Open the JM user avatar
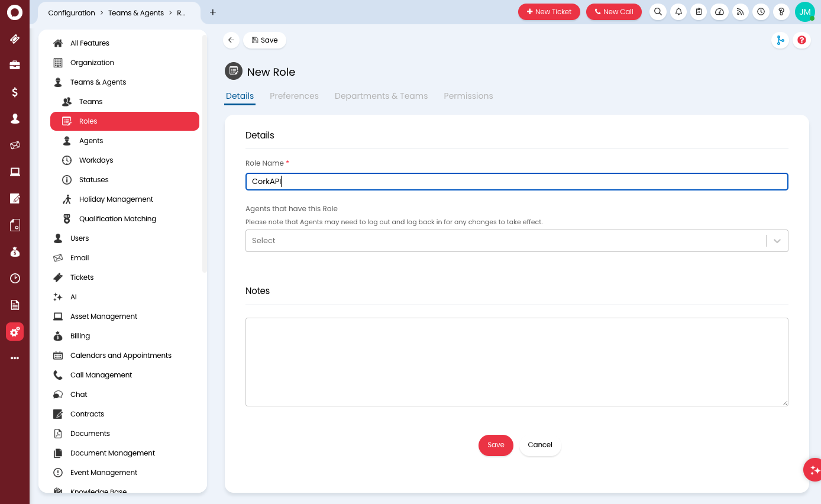This screenshot has height=504, width=821. (805, 12)
